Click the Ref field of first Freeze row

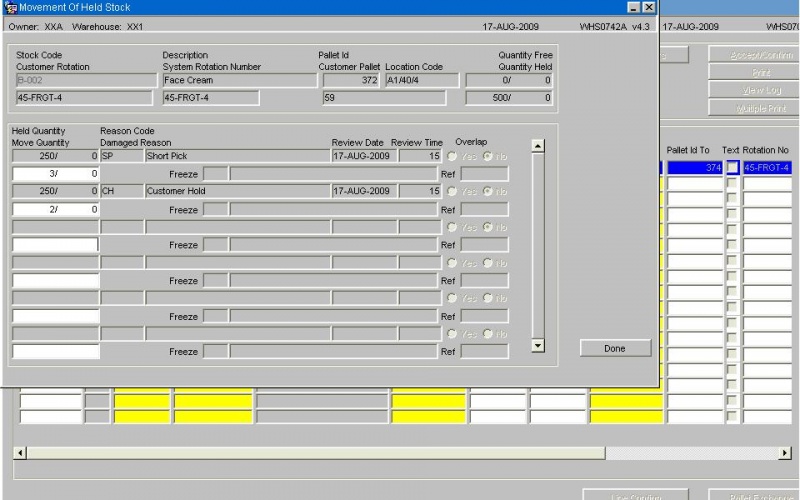[484, 174]
